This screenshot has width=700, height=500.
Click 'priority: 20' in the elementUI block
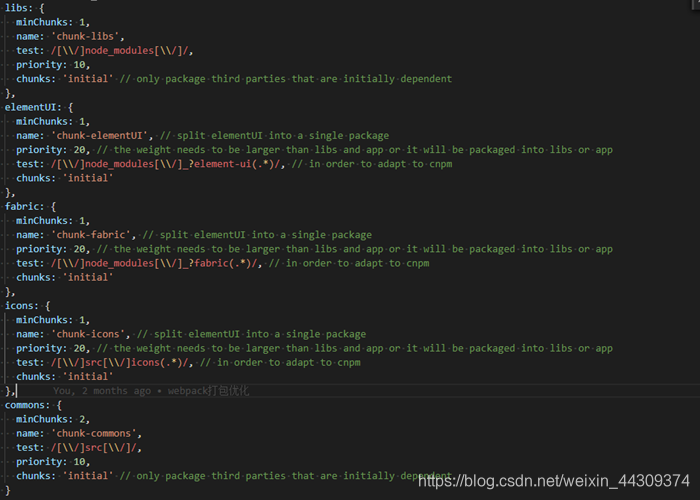click(53, 150)
